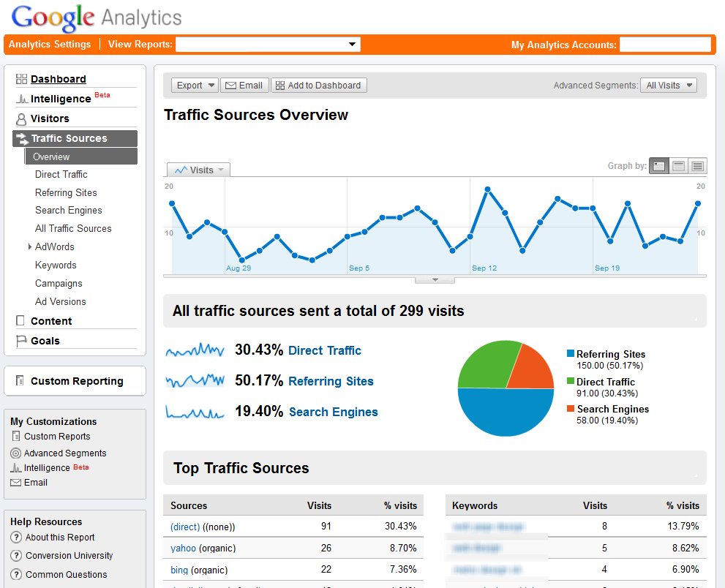The image size is (725, 588).
Task: Click the peak data point near Sep 12
Action: click(487, 189)
